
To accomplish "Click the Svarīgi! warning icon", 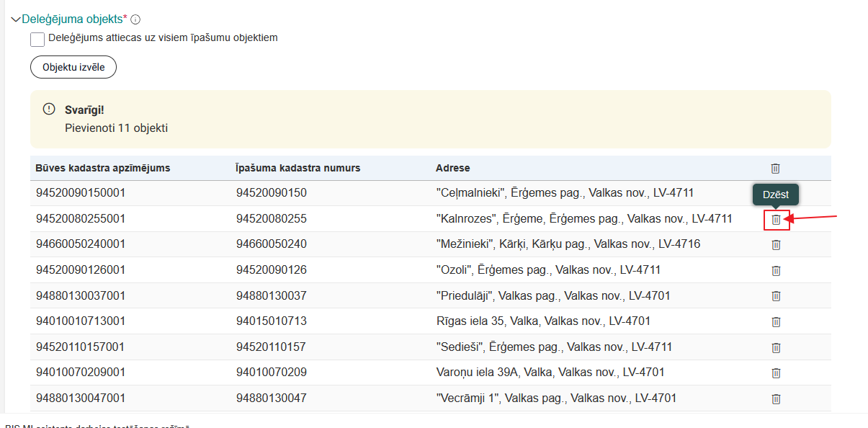I will [49, 110].
